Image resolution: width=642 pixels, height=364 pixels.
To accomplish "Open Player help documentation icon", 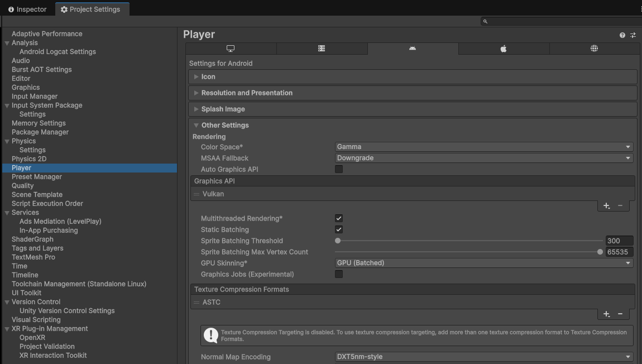I will pyautogui.click(x=622, y=35).
